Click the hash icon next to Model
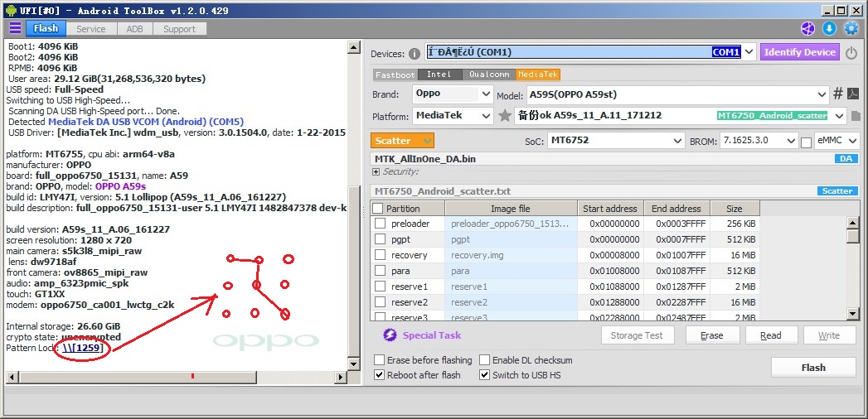The image size is (868, 419). (838, 94)
